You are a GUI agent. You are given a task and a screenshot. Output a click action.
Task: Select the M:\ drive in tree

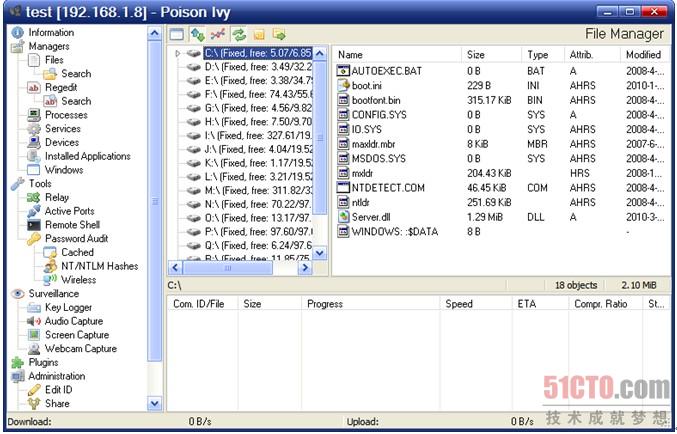258,191
